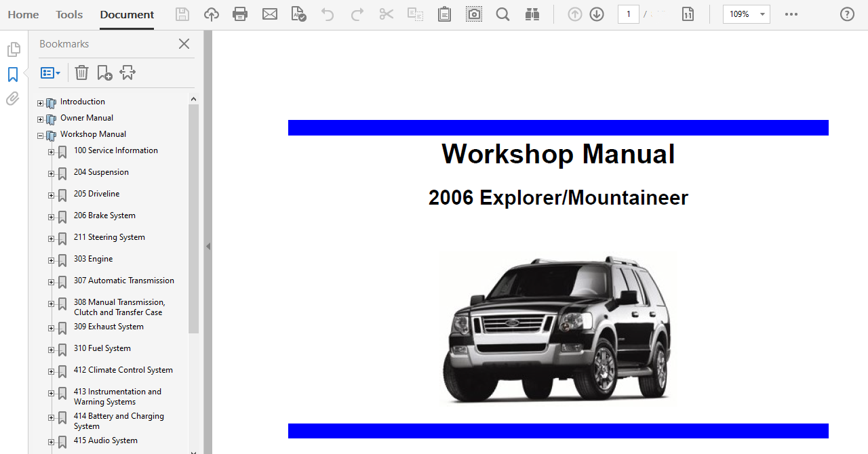Switch to the Bookmarks panel
The height and width of the screenshot is (454, 868).
point(13,75)
